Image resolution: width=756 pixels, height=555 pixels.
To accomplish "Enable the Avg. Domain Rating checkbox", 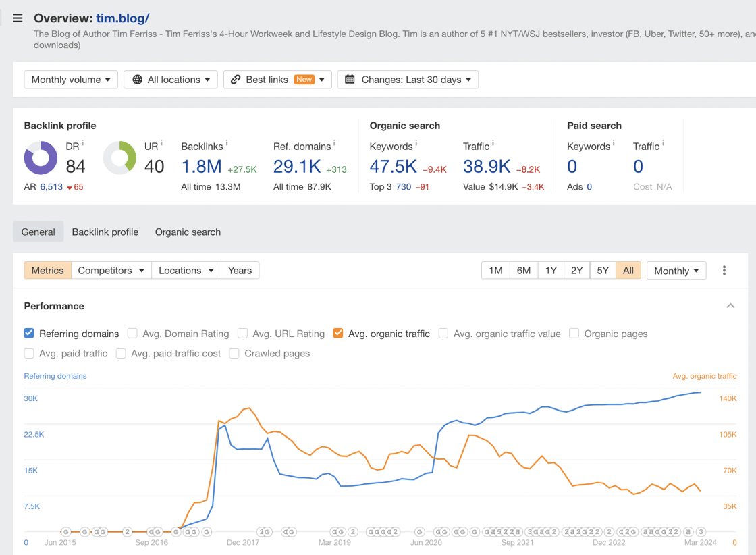I will click(132, 334).
